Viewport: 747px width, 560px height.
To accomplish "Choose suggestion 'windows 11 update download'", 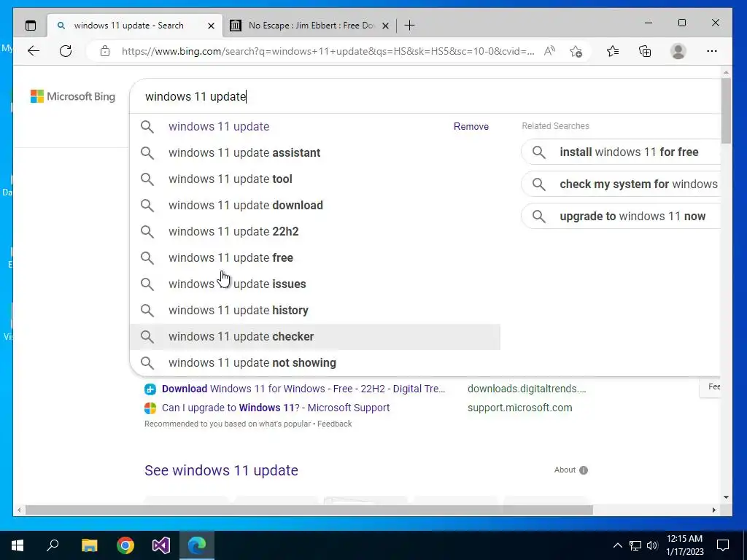I will (315, 205).
